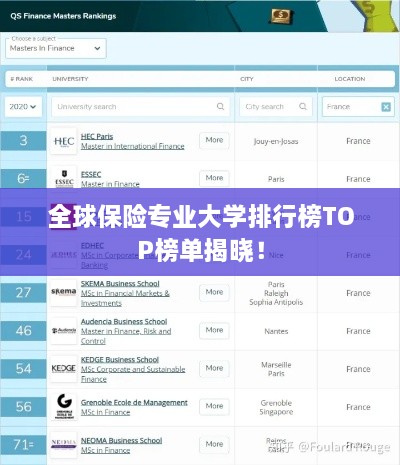Click the City search magnifier icon
This screenshot has width=400, height=465.
tap(303, 106)
